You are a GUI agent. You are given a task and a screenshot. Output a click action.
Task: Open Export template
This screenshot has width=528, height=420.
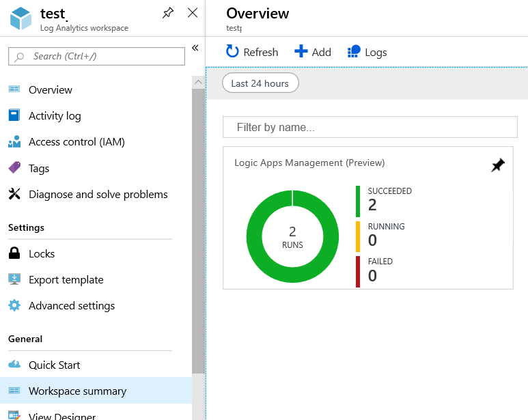click(x=66, y=280)
